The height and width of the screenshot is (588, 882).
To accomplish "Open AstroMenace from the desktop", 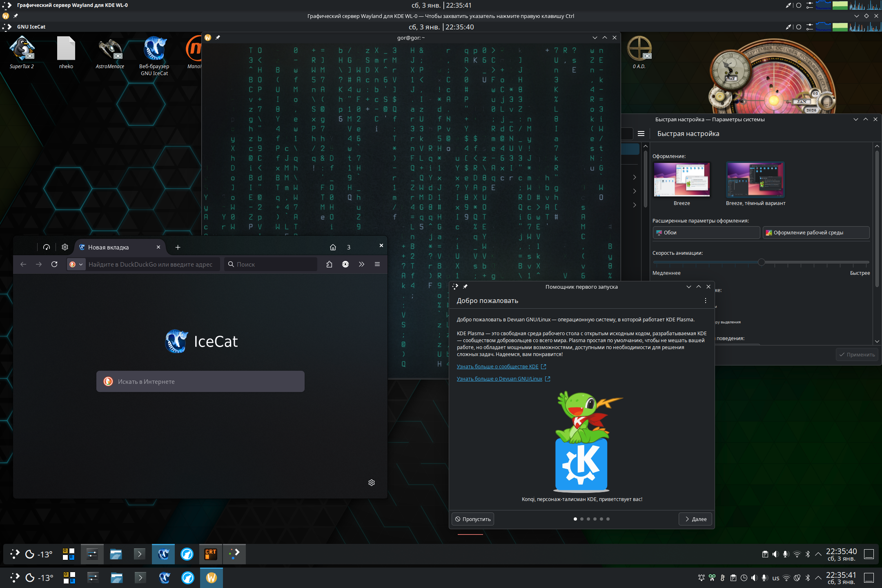I will click(x=109, y=49).
